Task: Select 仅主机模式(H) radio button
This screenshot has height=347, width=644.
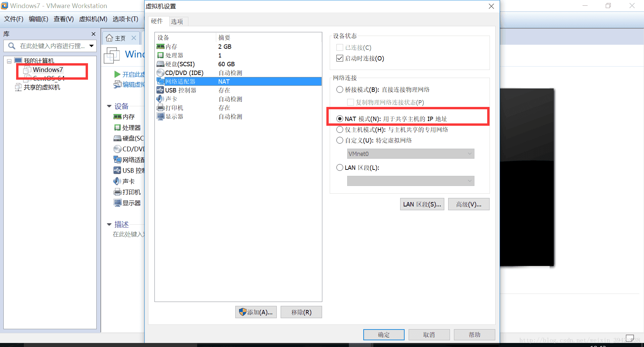Action: click(340, 129)
